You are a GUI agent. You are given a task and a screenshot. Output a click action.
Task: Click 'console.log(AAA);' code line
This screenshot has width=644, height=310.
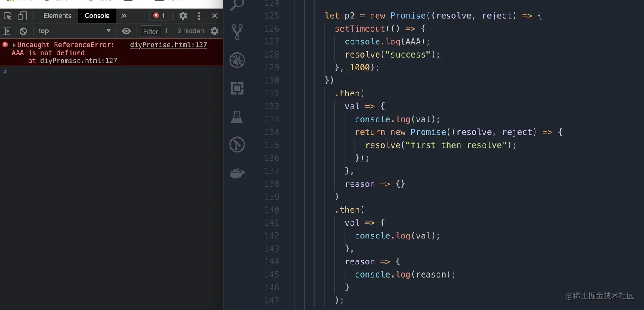[x=388, y=41]
